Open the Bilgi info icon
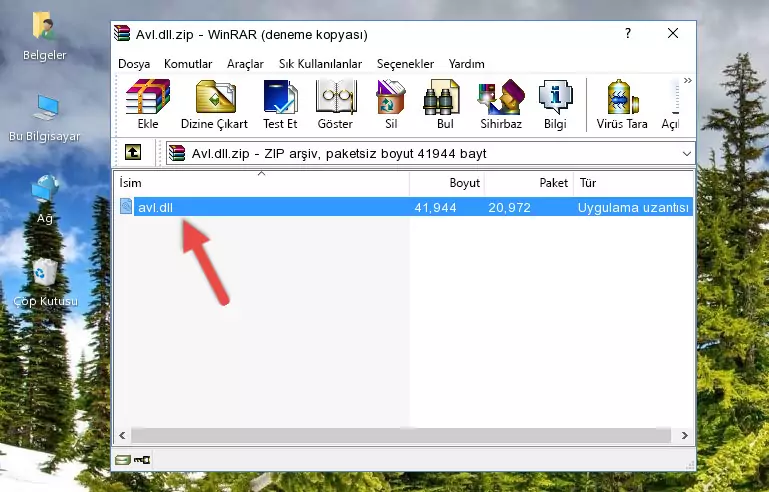 555,104
